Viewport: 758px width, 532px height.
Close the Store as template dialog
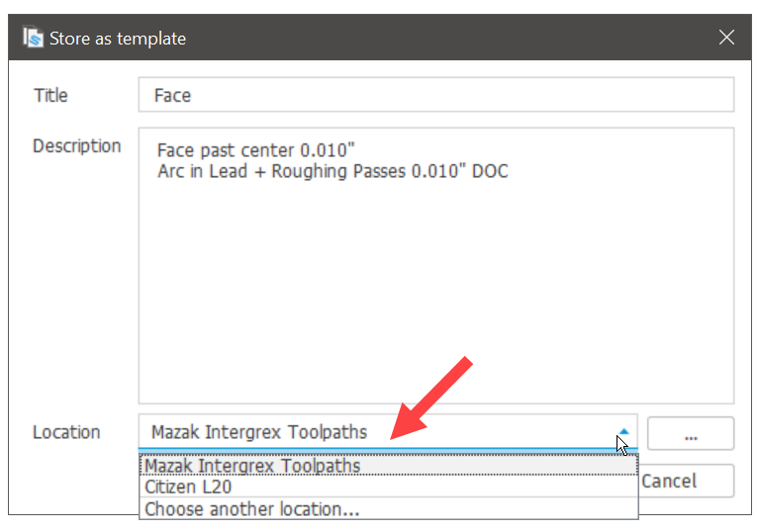[x=726, y=39]
